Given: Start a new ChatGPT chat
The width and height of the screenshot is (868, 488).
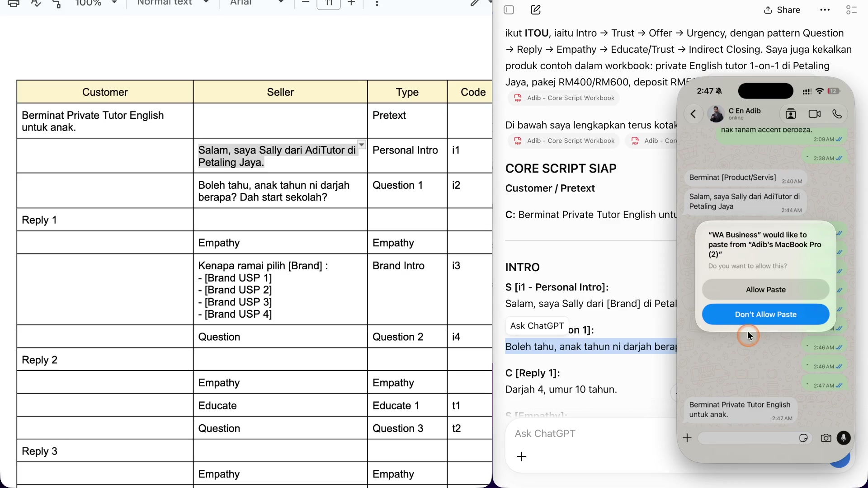Looking at the screenshot, I should click(536, 10).
